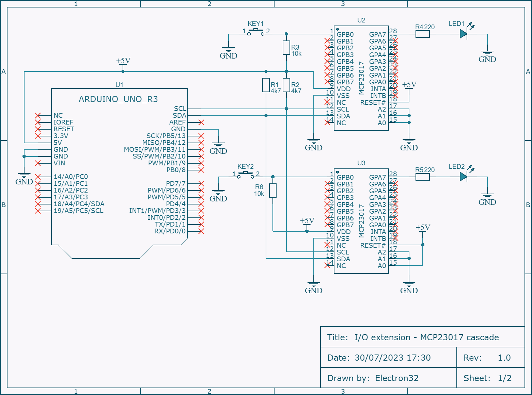The width and height of the screenshot is (532, 395).
Task: Click the Sheet 1/2 field
Action: pyautogui.click(x=487, y=378)
